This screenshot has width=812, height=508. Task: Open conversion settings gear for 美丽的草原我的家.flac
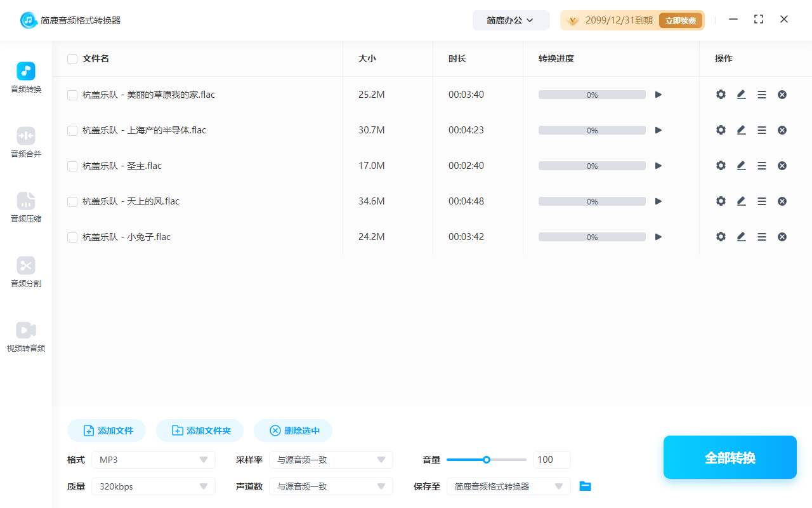pyautogui.click(x=721, y=94)
